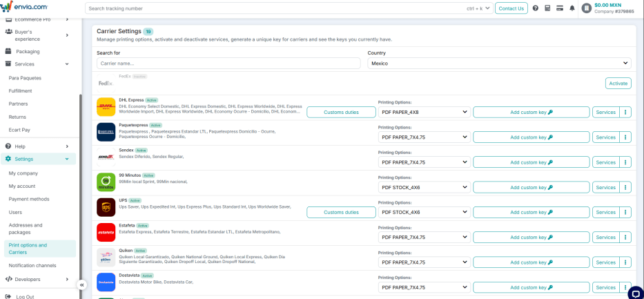Focus the Carrier name search field
644x299 pixels.
[x=228, y=64]
